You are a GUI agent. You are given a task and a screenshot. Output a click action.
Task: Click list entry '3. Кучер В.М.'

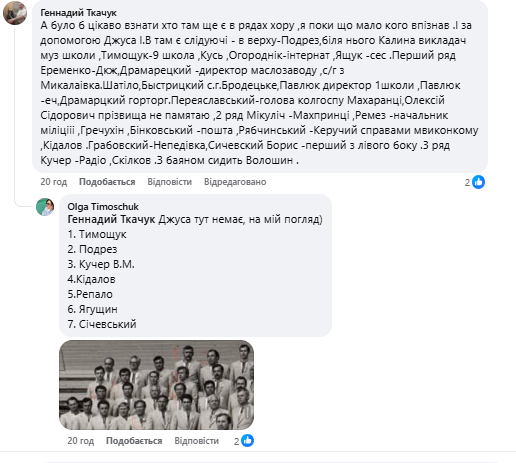point(101,264)
